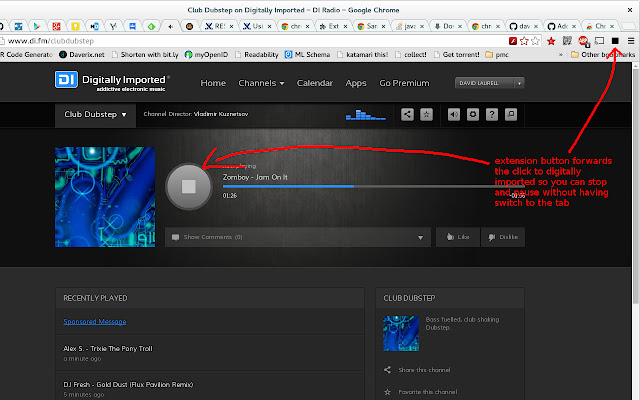The height and width of the screenshot is (400, 640).
Task: Open the DAVID LAURELL account dropdown
Action: click(489, 83)
